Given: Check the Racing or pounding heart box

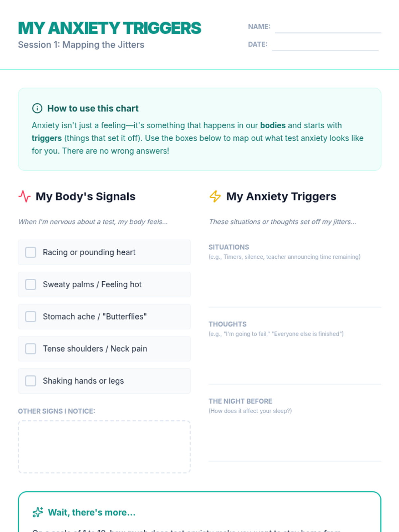Looking at the screenshot, I should coord(31,252).
